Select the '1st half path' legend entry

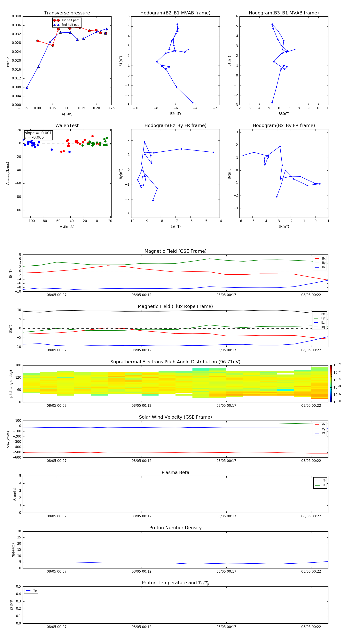pyautogui.click(x=67, y=20)
